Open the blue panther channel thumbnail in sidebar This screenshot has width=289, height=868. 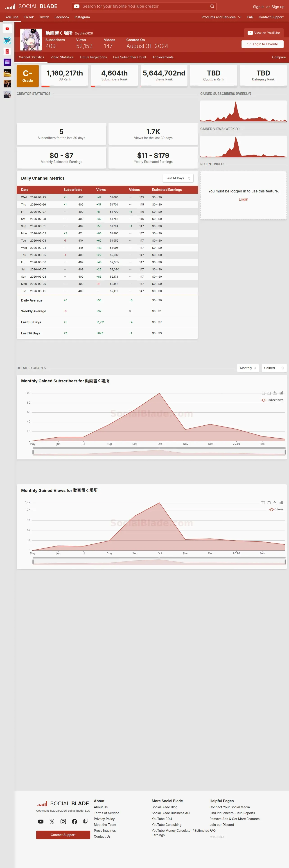click(x=7, y=41)
